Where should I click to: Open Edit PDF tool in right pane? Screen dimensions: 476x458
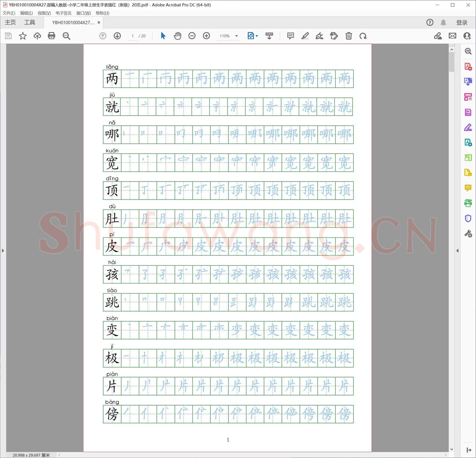pos(468,112)
